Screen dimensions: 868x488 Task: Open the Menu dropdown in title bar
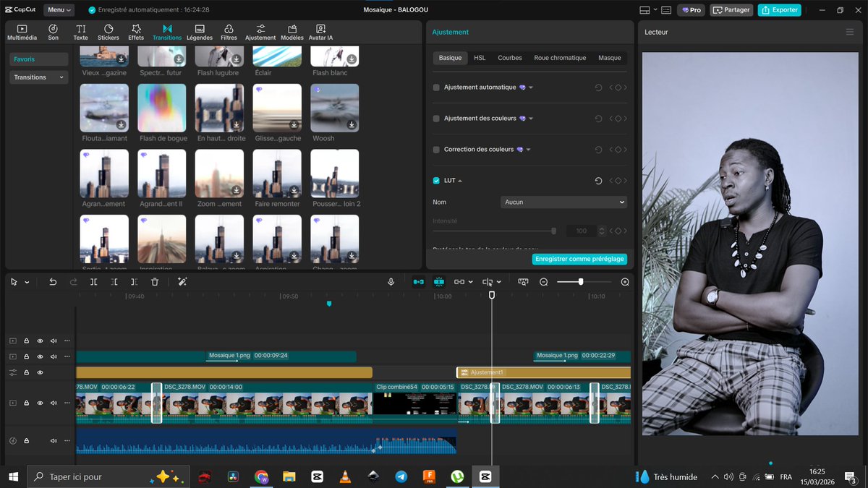coord(59,10)
